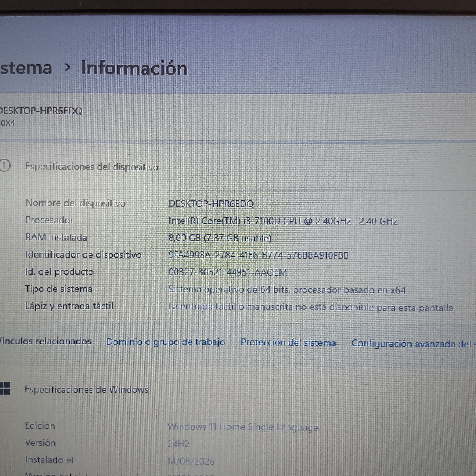Open the Protección del sistema link
This screenshot has width=476, height=476.
click(x=288, y=343)
